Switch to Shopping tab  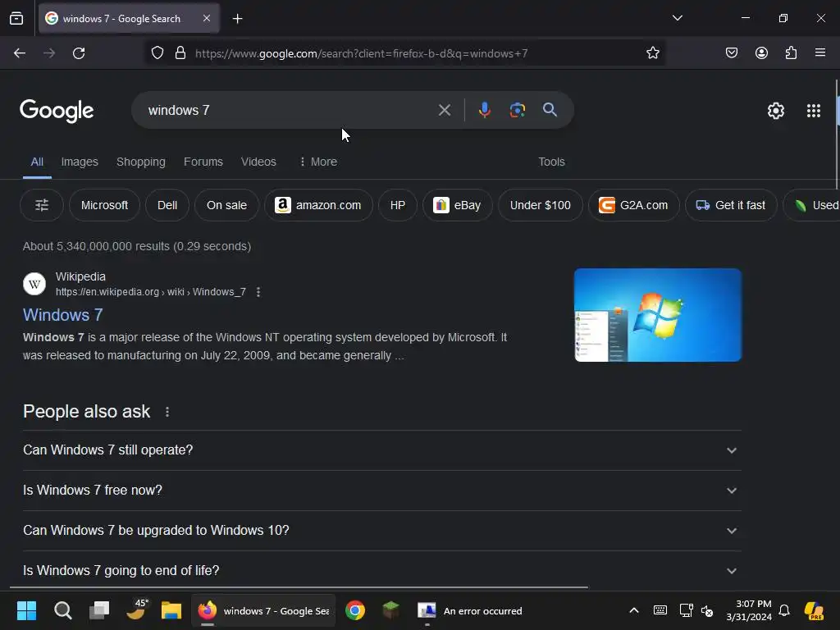point(141,162)
